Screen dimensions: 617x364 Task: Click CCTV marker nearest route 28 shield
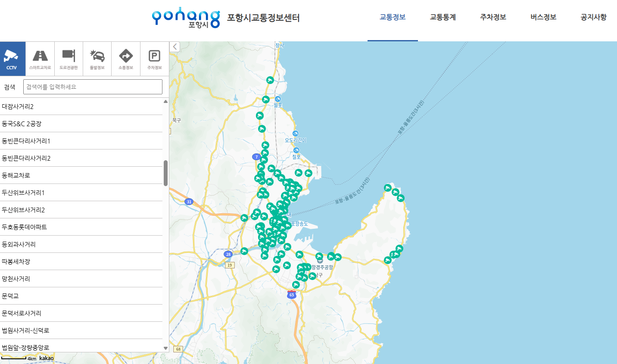tap(244, 251)
